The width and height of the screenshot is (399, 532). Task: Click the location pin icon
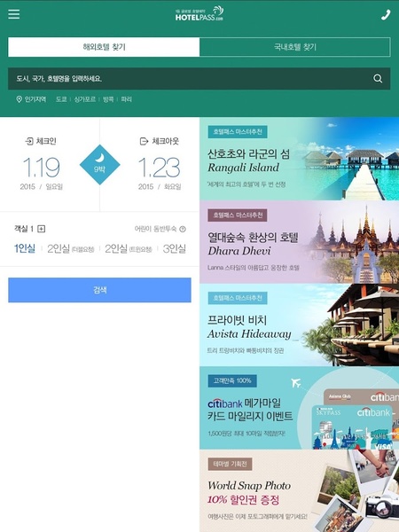tap(19, 99)
